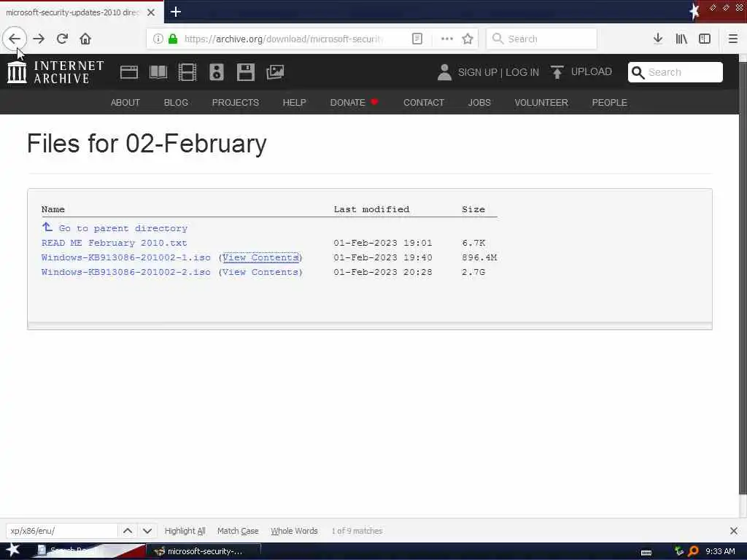
Task: Open the CONTACT menu item
Action: pos(424,102)
